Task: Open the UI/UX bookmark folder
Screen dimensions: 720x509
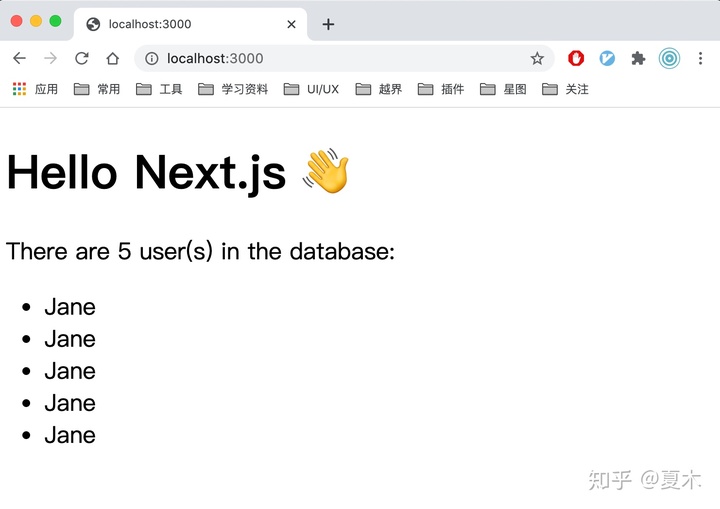Action: click(311, 89)
